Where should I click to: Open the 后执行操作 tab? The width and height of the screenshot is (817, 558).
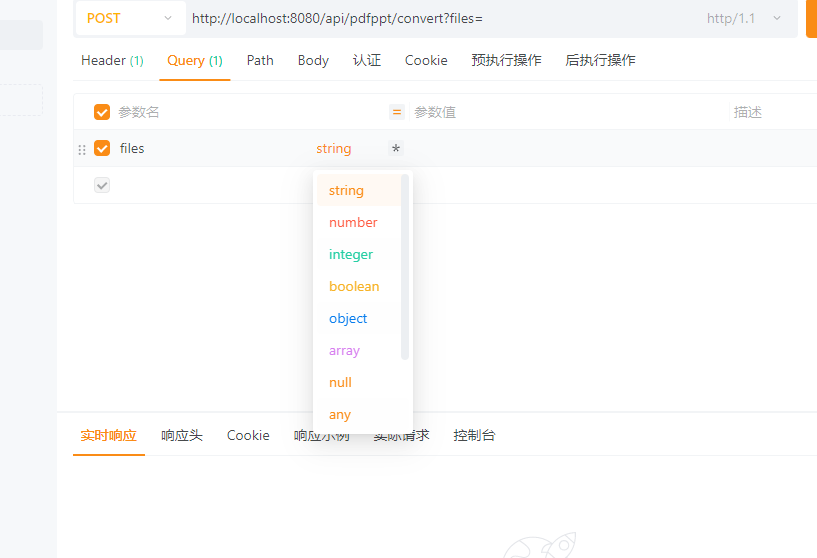(600, 60)
